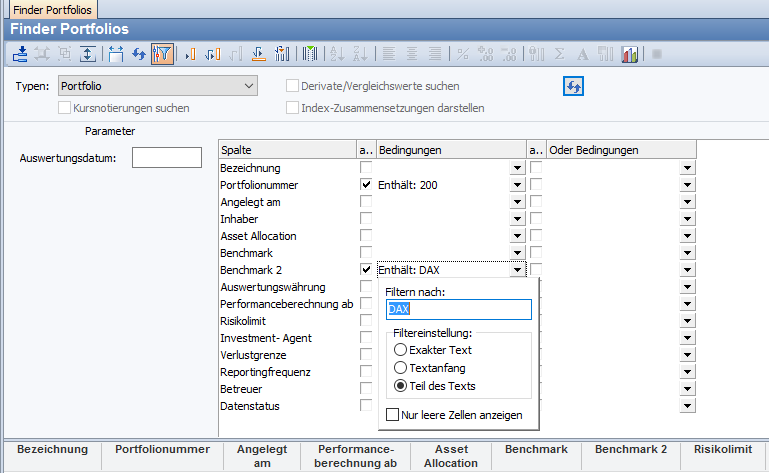The width and height of the screenshot is (769, 473).
Task: Uncheck the Portfolionummer row checkbox
Action: pyautogui.click(x=366, y=185)
